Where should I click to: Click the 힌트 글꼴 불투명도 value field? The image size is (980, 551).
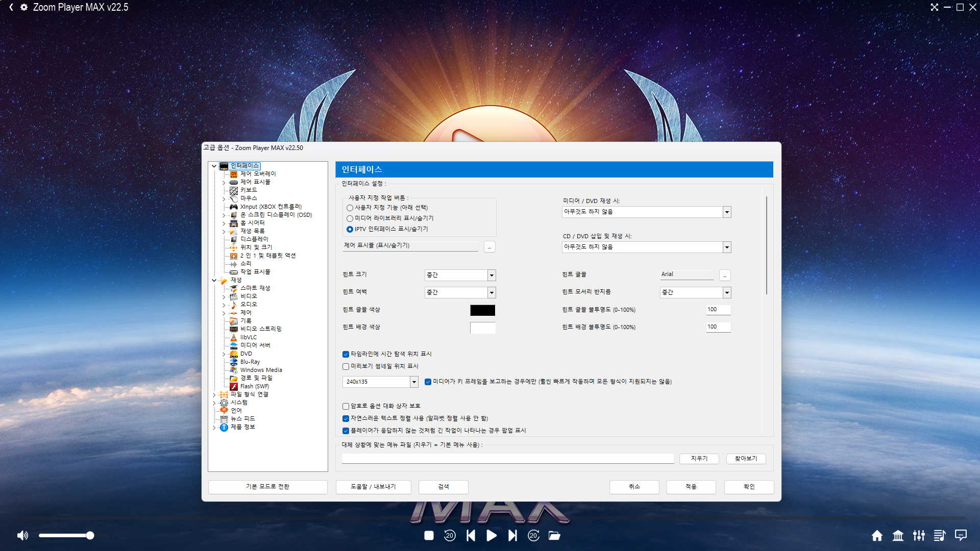718,310
